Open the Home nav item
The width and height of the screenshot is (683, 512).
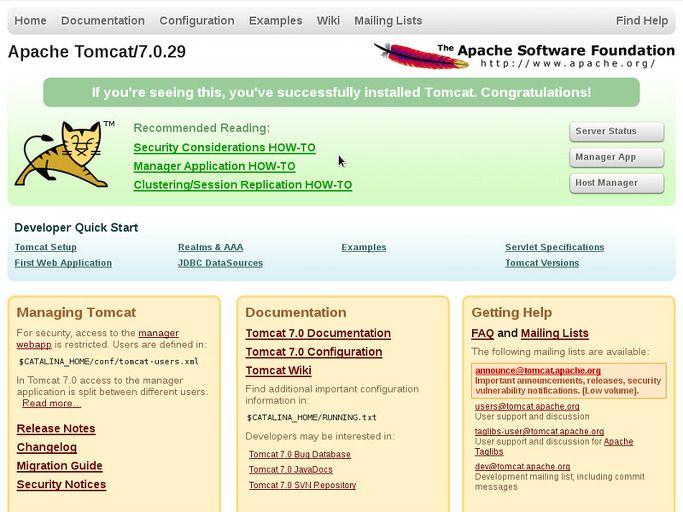point(30,20)
